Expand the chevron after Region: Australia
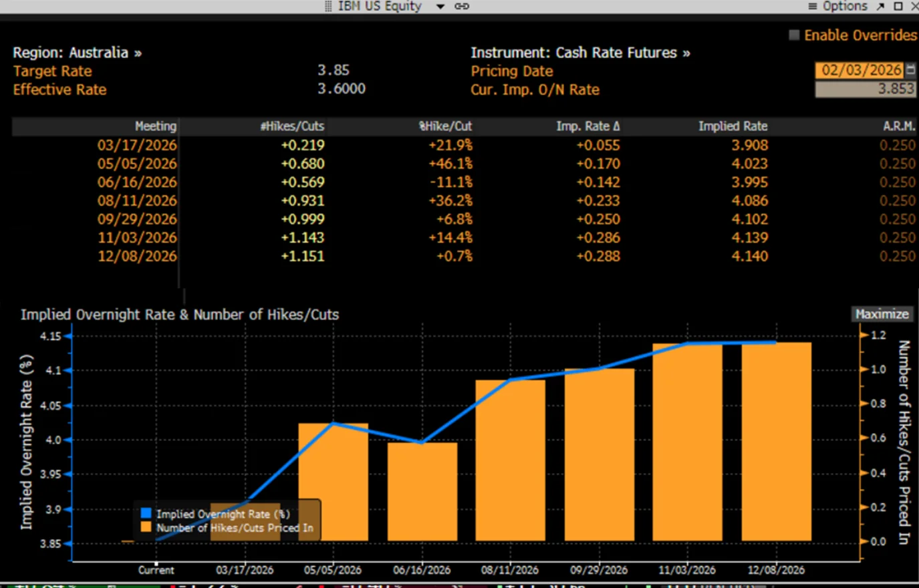Image resolution: width=919 pixels, height=588 pixels. tap(138, 52)
